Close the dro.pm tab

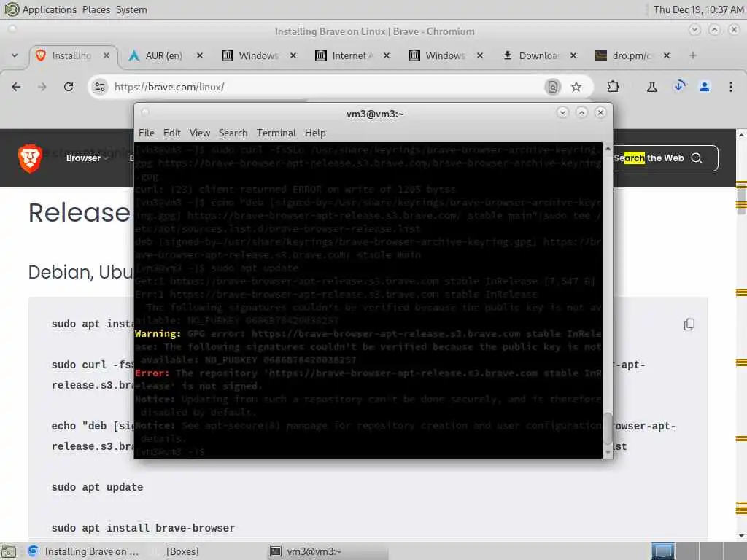click(667, 55)
